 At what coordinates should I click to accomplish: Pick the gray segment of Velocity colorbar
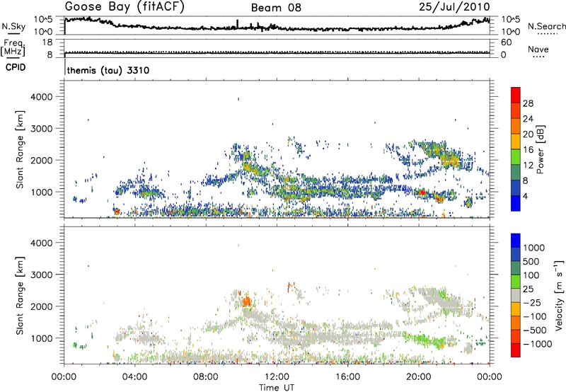516,295
